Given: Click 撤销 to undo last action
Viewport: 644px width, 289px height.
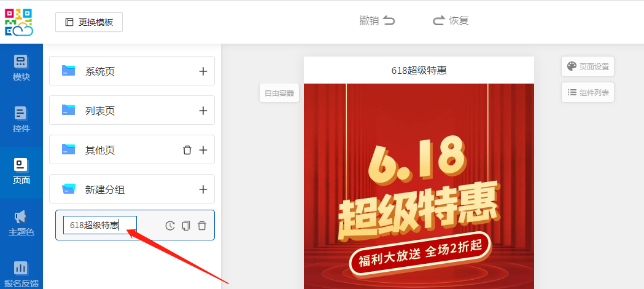Looking at the screenshot, I should [377, 20].
